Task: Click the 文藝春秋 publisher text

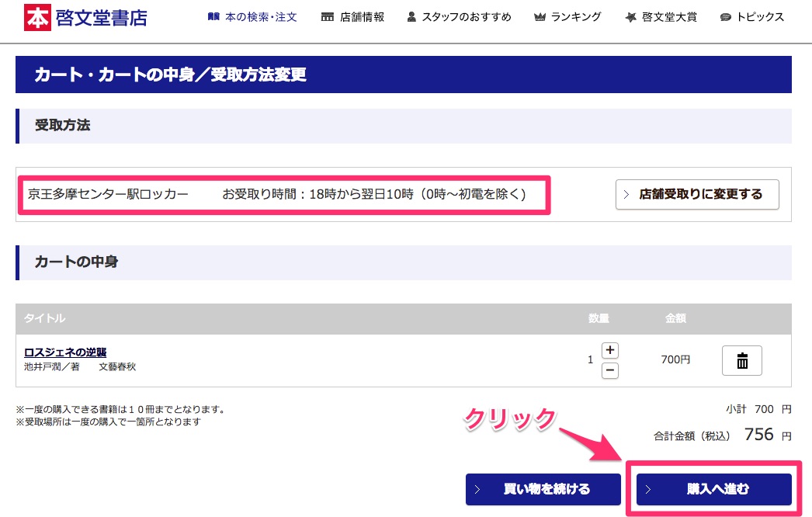Action: tap(117, 366)
